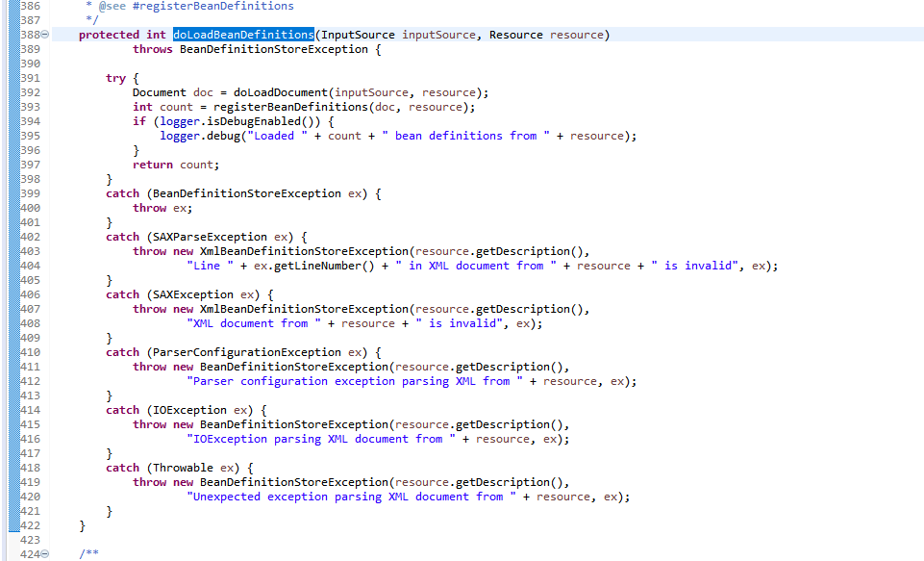The image size is (924, 561).
Task: Click the "Parser configuration exception parsing XML from " string
Action: pos(355,382)
